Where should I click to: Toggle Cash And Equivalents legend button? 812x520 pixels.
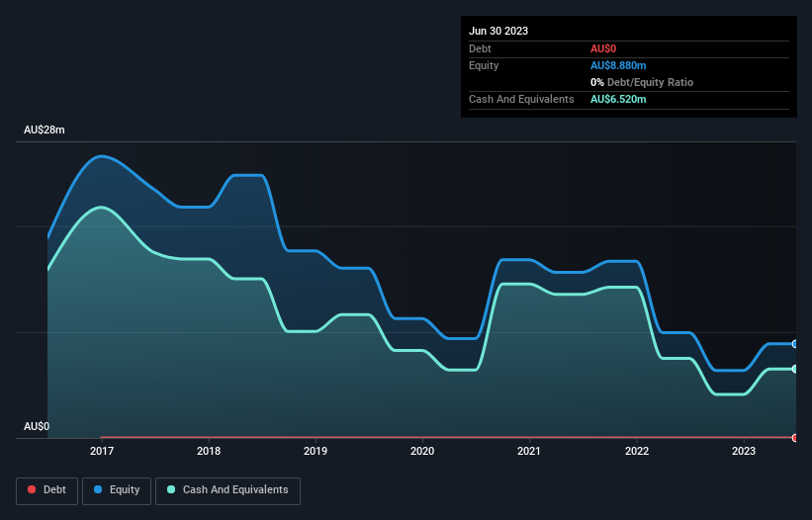[x=227, y=490]
